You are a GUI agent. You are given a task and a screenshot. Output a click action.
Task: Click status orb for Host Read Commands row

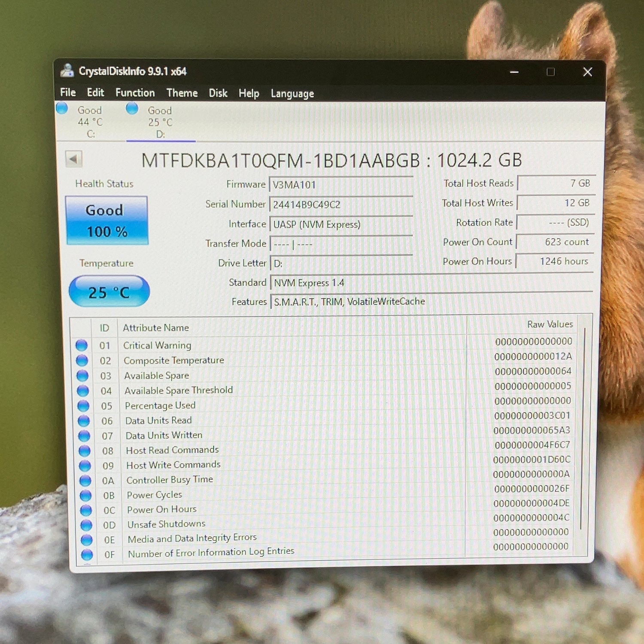pos(85,451)
